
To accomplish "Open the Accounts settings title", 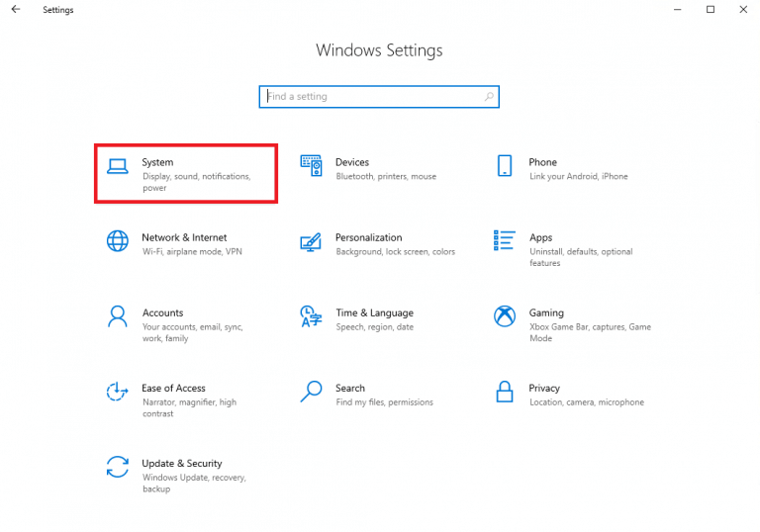I will [x=163, y=313].
